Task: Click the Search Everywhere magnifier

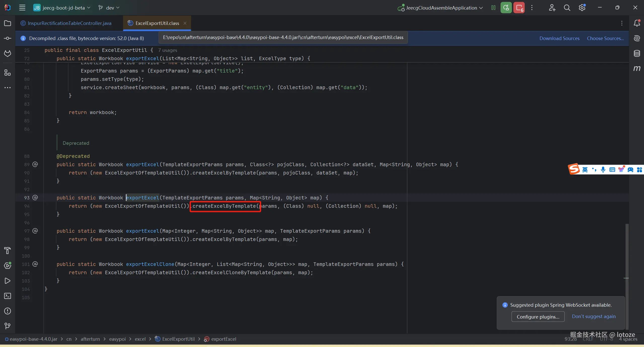Action: coord(567,8)
